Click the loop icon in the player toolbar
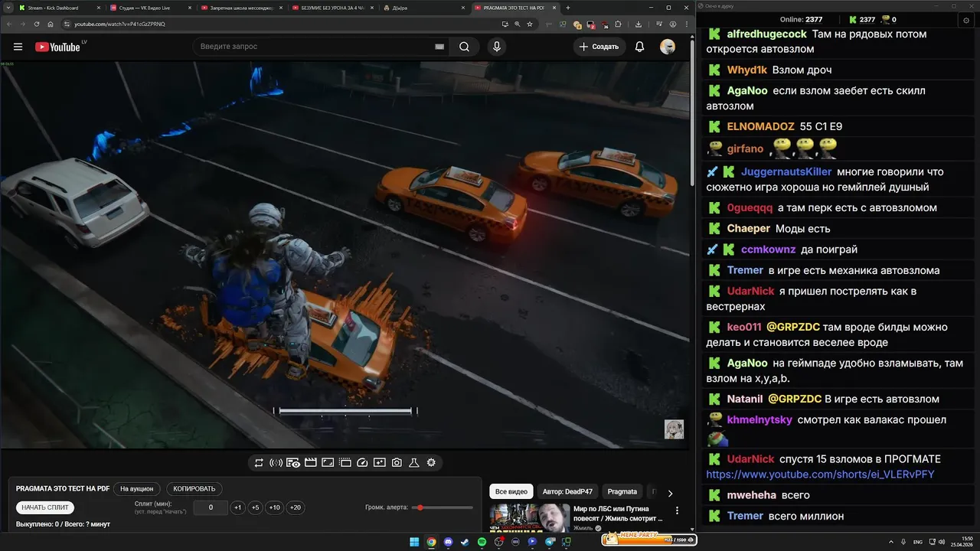This screenshot has width=980, height=551. [260, 463]
